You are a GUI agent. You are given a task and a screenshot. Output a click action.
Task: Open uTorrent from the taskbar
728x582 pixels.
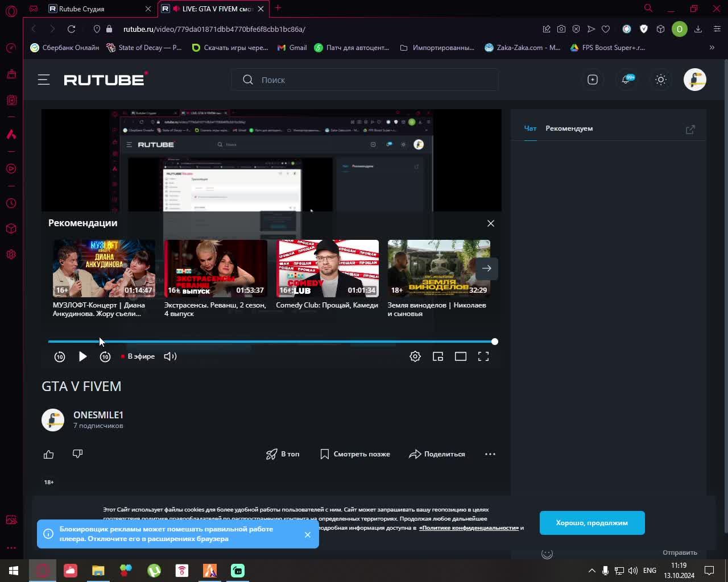point(154,570)
